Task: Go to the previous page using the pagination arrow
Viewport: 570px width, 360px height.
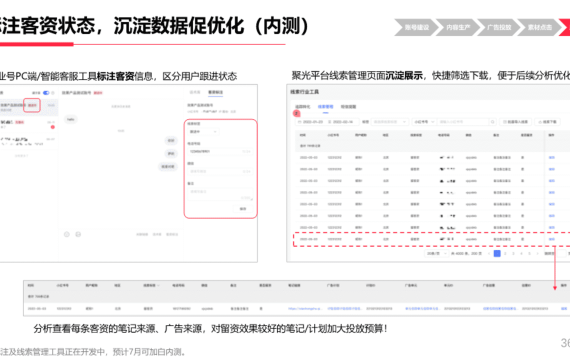Action: coord(489,253)
